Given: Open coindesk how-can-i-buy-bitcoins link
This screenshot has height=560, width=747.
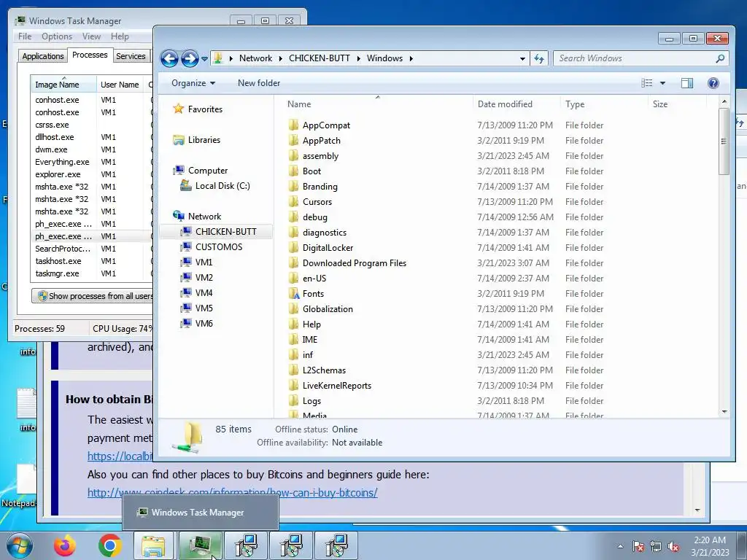Looking at the screenshot, I should click(232, 492).
